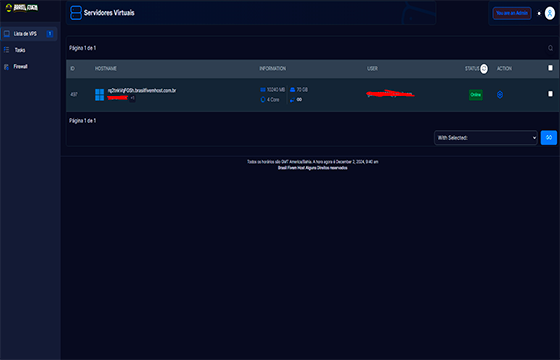Click the STATUS column header

pos(472,69)
